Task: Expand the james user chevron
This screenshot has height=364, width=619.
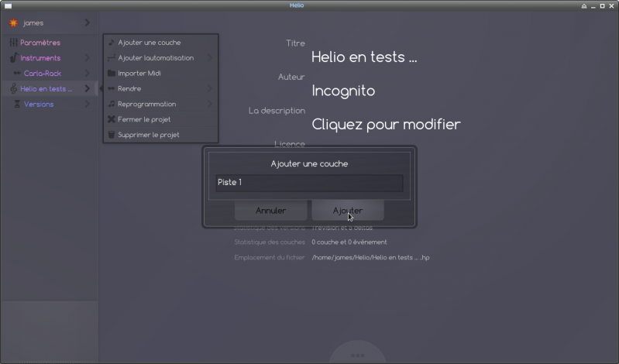Action: 88,23
